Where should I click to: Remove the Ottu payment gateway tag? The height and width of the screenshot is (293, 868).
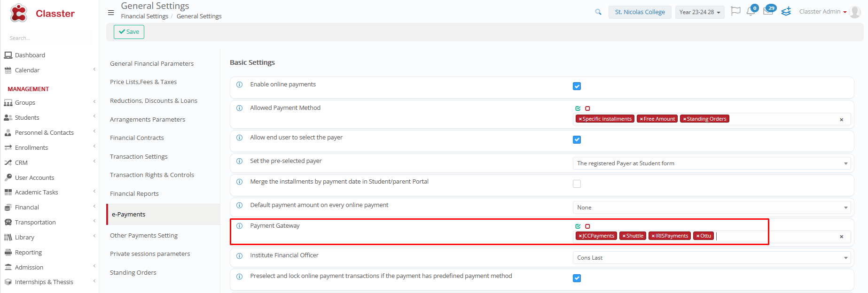(698, 236)
